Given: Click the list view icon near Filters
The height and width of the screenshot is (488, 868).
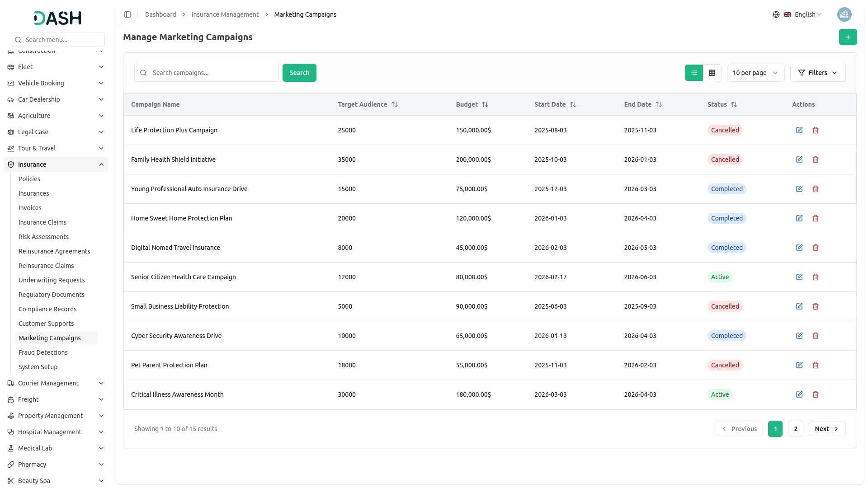Looking at the screenshot, I should (x=694, y=73).
